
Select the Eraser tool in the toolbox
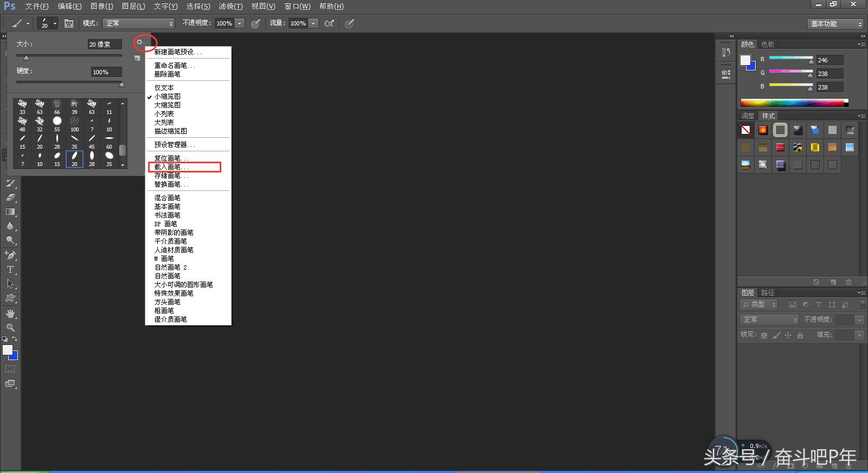11,197
